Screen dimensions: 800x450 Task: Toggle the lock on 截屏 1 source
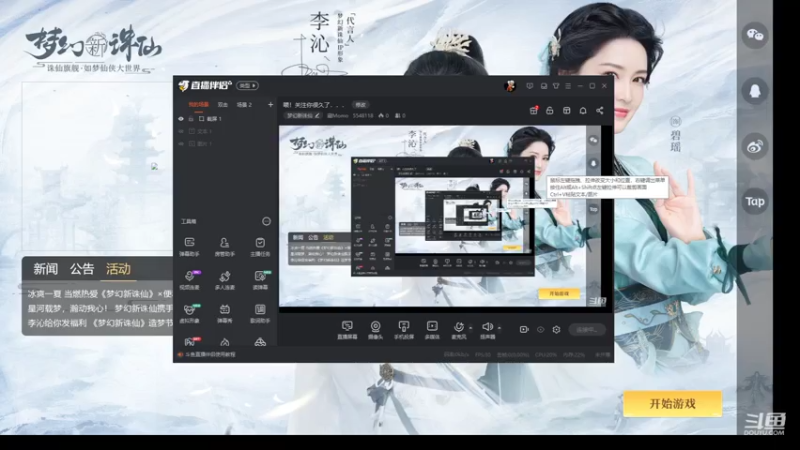191,119
